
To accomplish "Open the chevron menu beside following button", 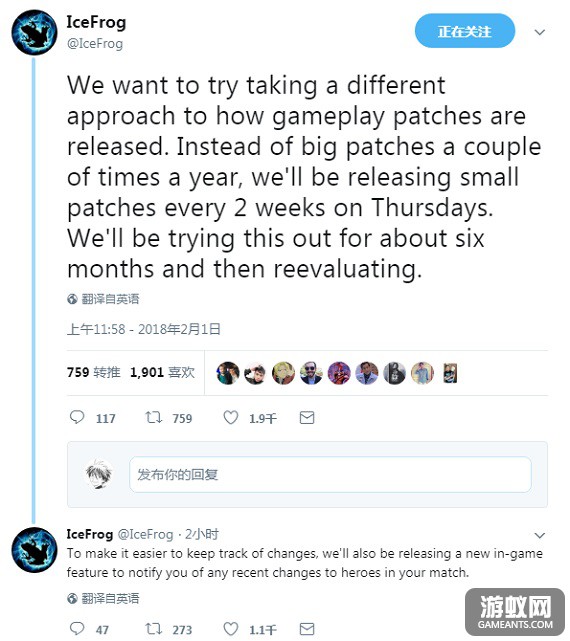I will pyautogui.click(x=540, y=32).
